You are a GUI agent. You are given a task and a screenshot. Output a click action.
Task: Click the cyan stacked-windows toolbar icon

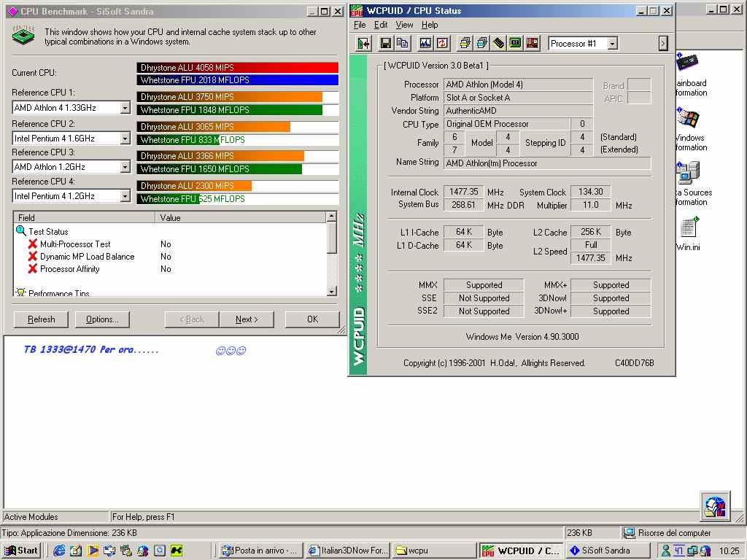[x=481, y=43]
